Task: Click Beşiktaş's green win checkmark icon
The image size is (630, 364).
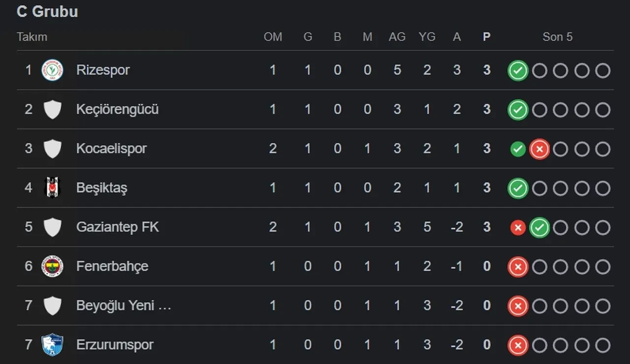Action: click(x=518, y=188)
